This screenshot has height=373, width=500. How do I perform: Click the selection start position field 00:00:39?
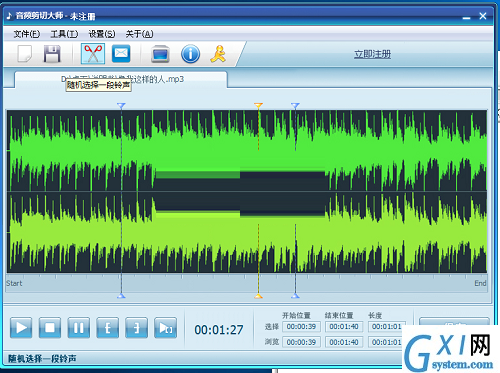301,327
